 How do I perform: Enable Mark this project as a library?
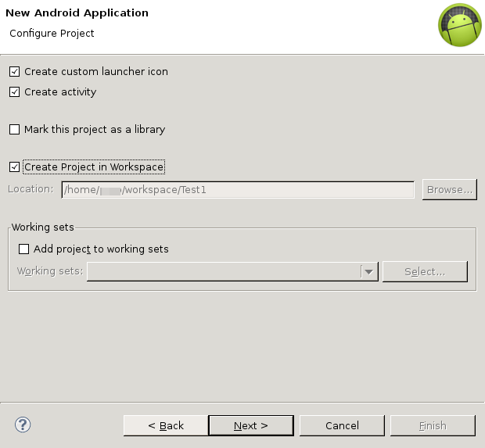(x=14, y=129)
